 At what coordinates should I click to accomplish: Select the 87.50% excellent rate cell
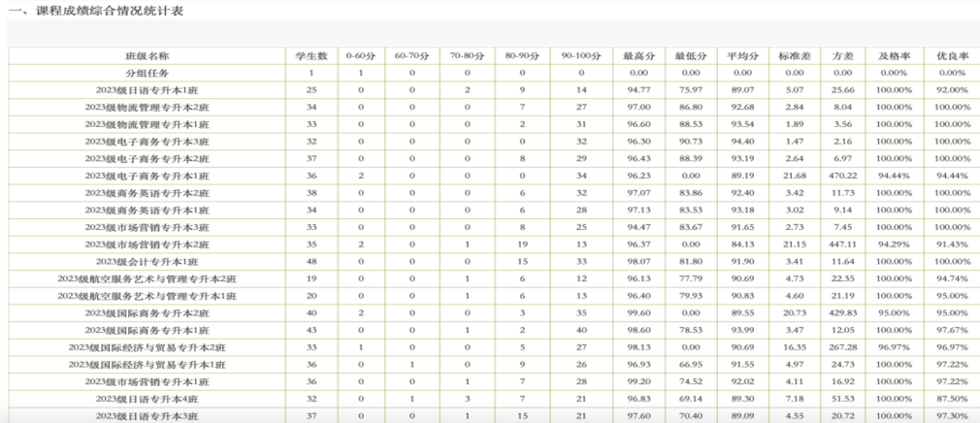tap(951, 399)
